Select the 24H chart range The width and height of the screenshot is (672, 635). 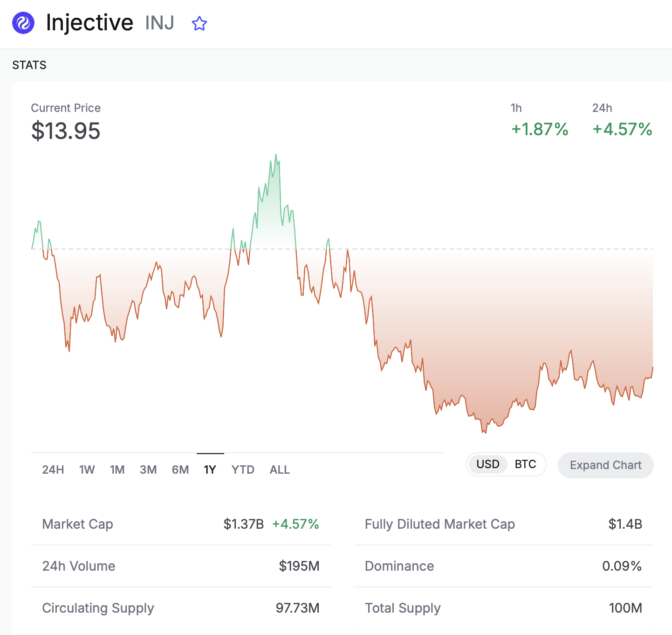tap(53, 469)
